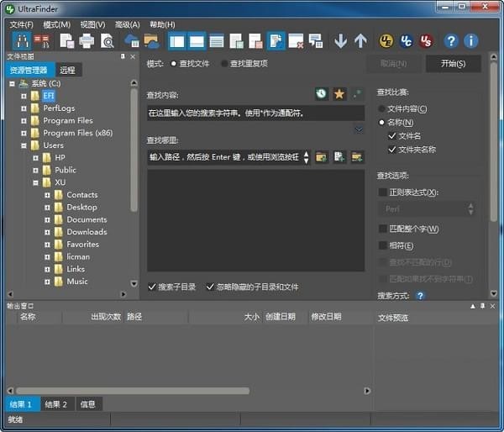Click the 开始(S) start button
This screenshot has width=504, height=432.
coord(454,64)
